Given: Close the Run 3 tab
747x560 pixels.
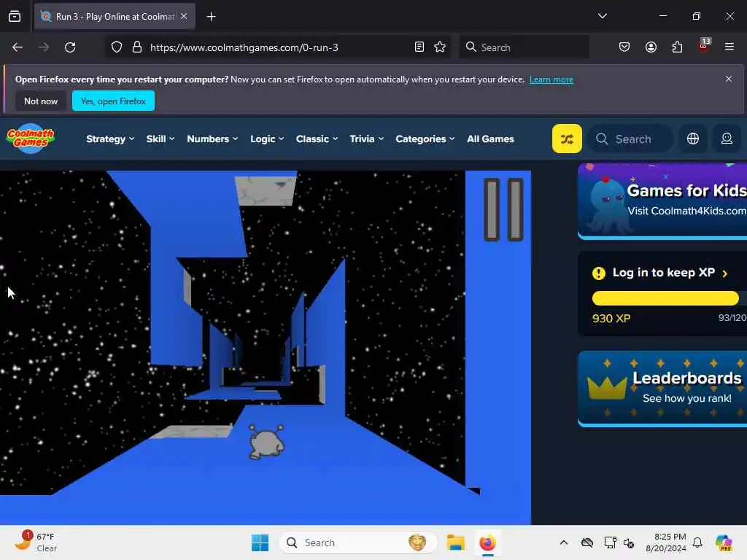Looking at the screenshot, I should pos(184,16).
